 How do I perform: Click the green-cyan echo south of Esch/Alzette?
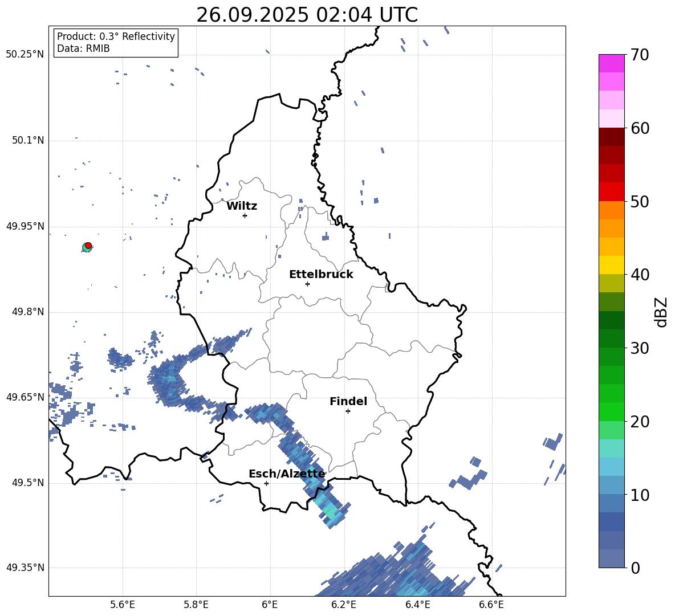[329, 511]
